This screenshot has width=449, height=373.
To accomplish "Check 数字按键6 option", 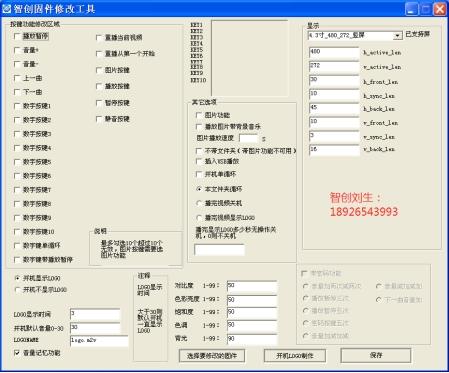I will (x=17, y=176).
